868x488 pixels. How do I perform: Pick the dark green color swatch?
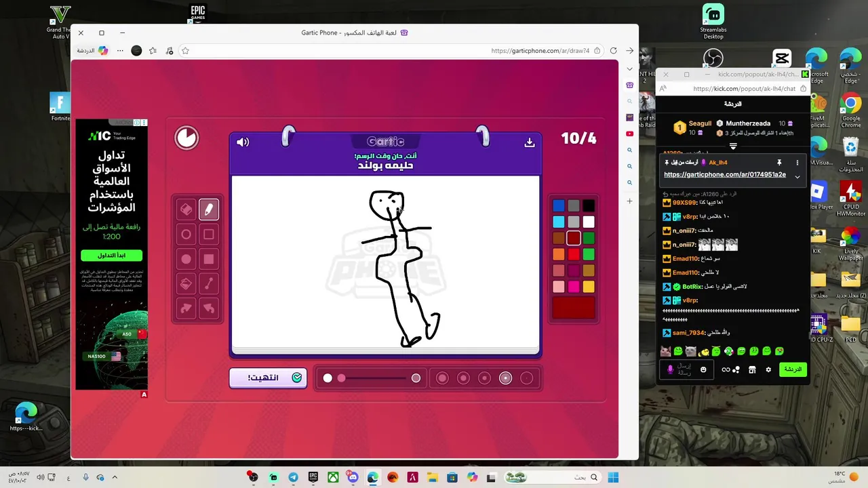589,238
